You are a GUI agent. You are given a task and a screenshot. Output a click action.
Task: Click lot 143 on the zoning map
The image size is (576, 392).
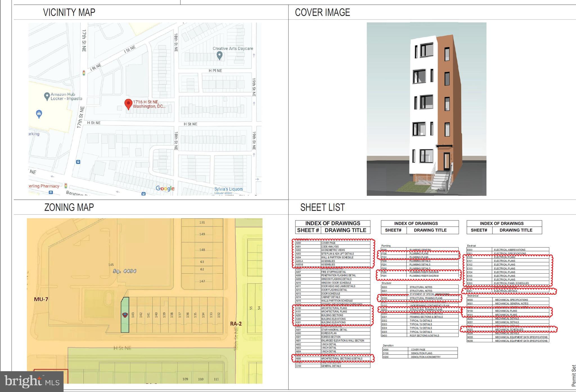click(x=133, y=315)
